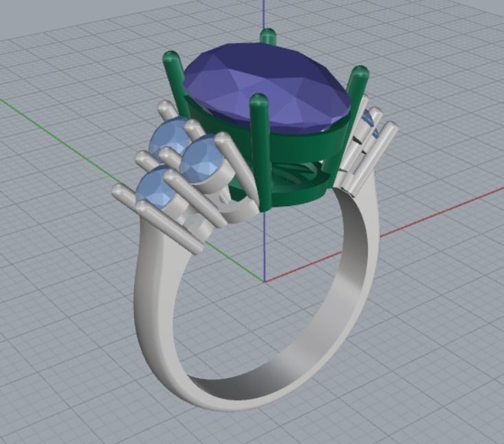Select the purple oval center gemstone
Screen dimensions: 504x444
click(267, 87)
